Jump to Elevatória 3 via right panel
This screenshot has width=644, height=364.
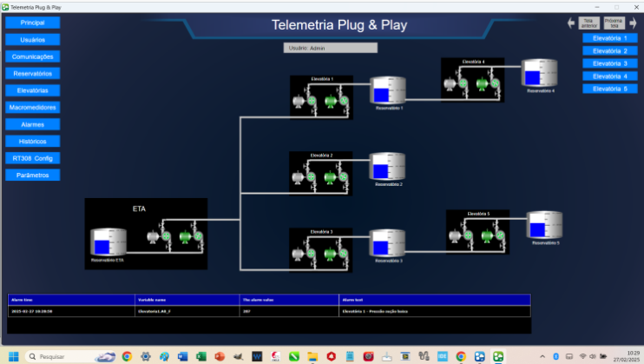(609, 63)
